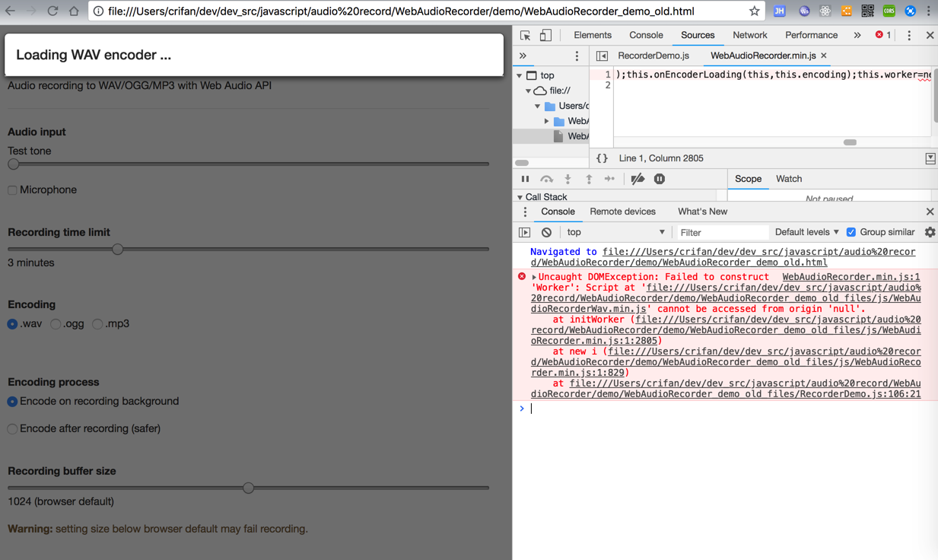
Task: Reload the current page
Action: [52, 11]
